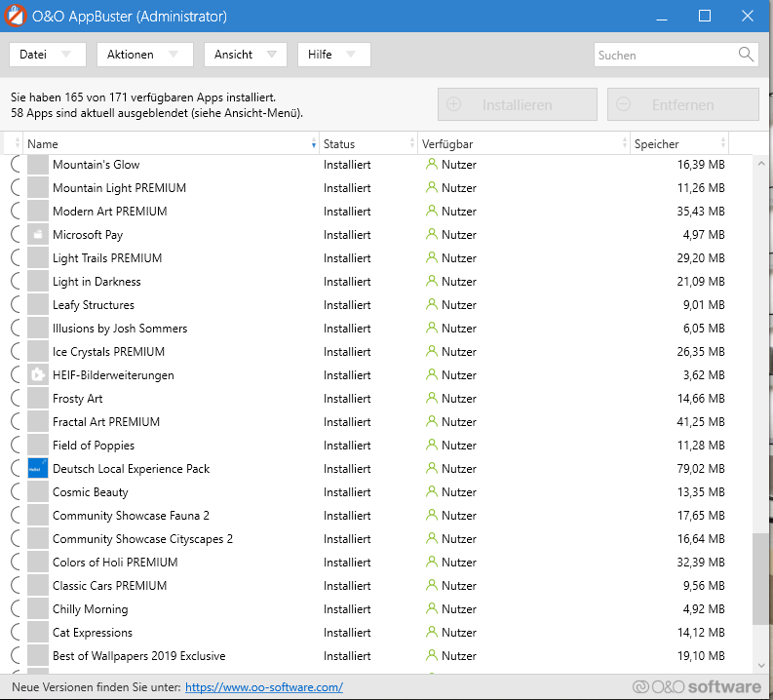Select the Mountain Light PREMIUM row name

pos(119,188)
